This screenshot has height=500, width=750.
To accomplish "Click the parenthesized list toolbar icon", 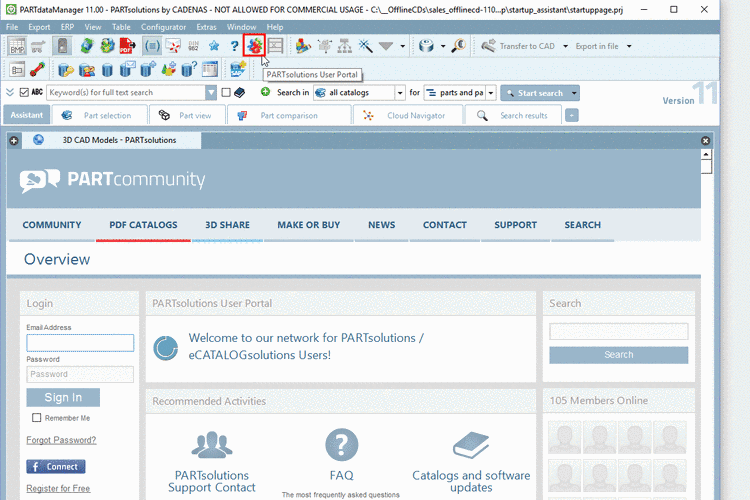I will click(152, 46).
